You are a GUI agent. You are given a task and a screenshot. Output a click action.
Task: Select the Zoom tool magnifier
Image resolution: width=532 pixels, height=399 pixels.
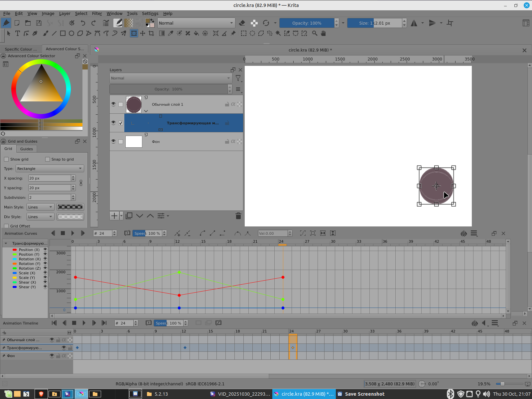[315, 33]
